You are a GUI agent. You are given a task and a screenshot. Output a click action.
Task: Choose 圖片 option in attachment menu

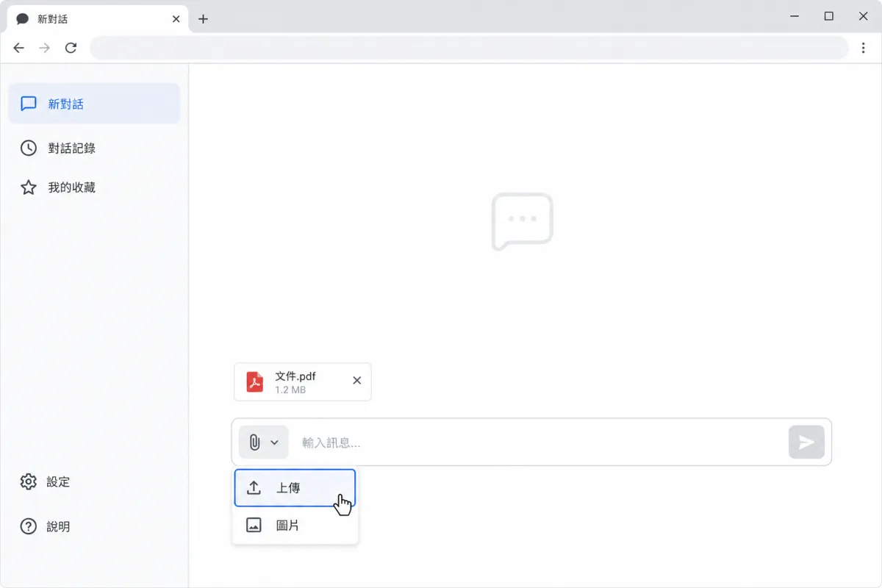pos(295,526)
